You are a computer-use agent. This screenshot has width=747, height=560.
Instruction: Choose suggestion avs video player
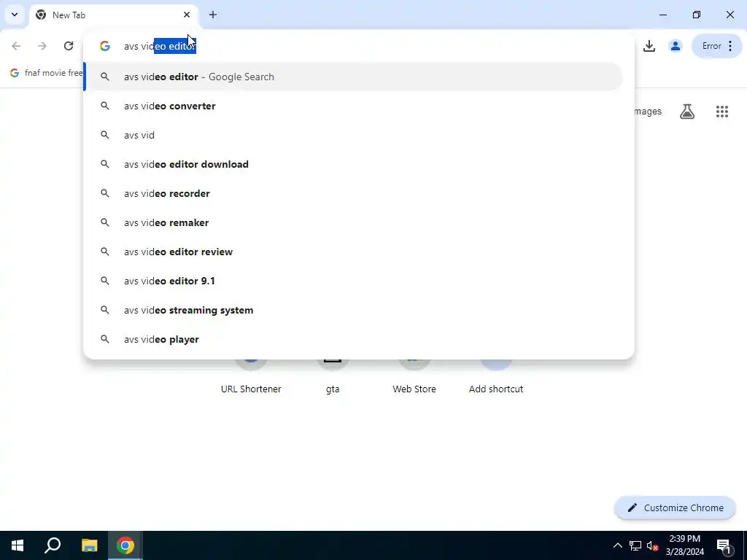pos(354,339)
